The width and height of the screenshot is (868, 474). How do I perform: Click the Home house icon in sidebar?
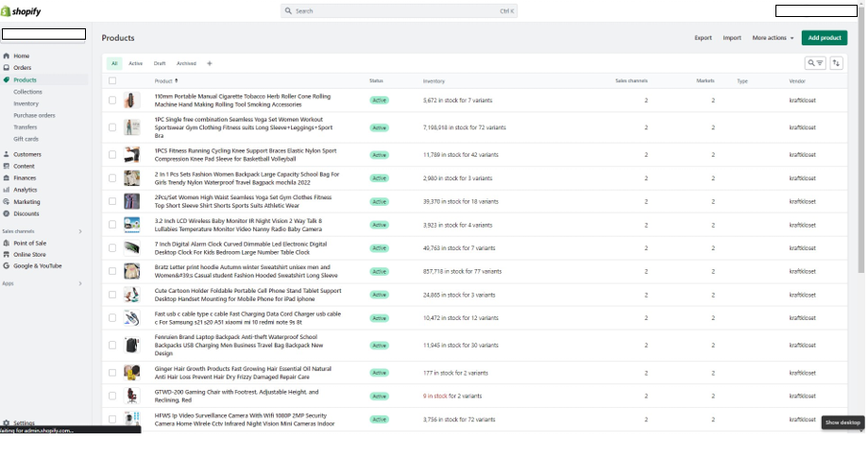coord(7,56)
